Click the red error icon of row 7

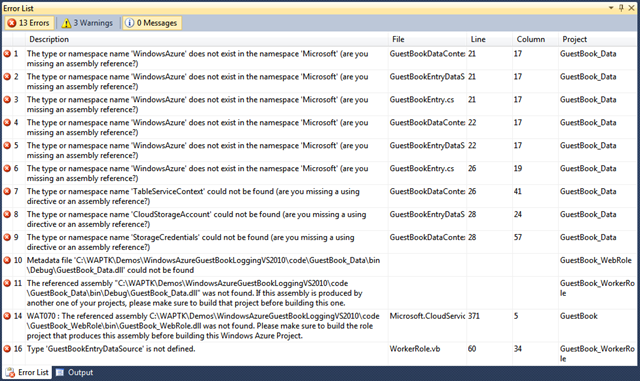[x=7, y=191]
